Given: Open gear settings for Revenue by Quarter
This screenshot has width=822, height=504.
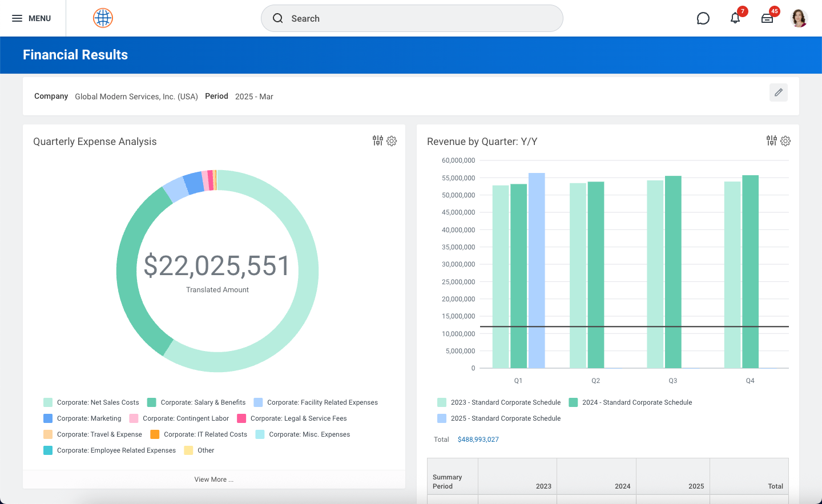Looking at the screenshot, I should point(785,141).
